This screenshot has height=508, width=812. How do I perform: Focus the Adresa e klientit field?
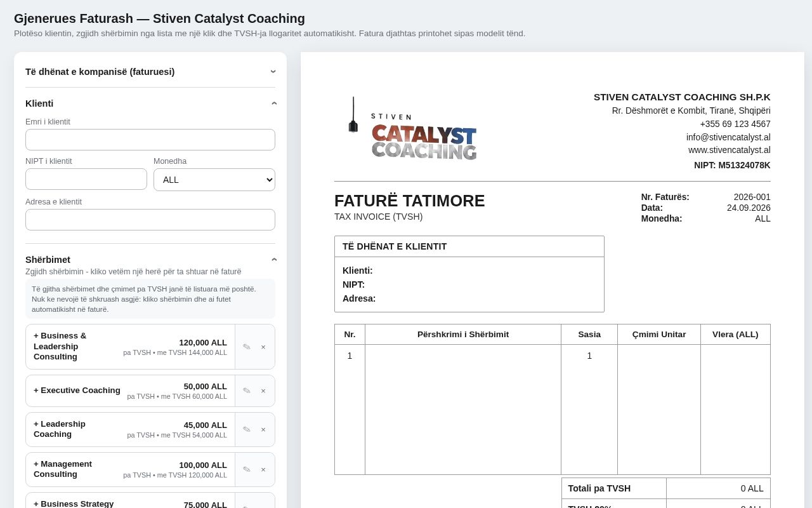tap(150, 220)
